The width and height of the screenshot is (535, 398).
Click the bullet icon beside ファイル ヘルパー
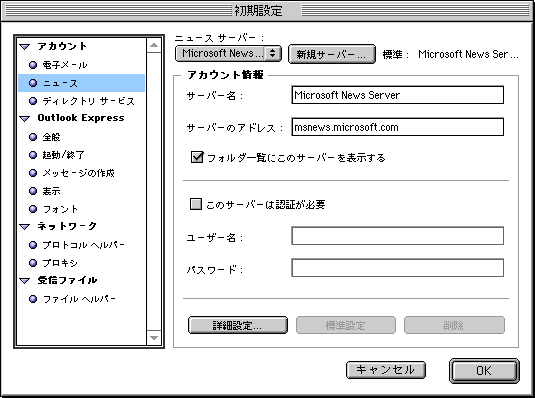click(x=33, y=299)
